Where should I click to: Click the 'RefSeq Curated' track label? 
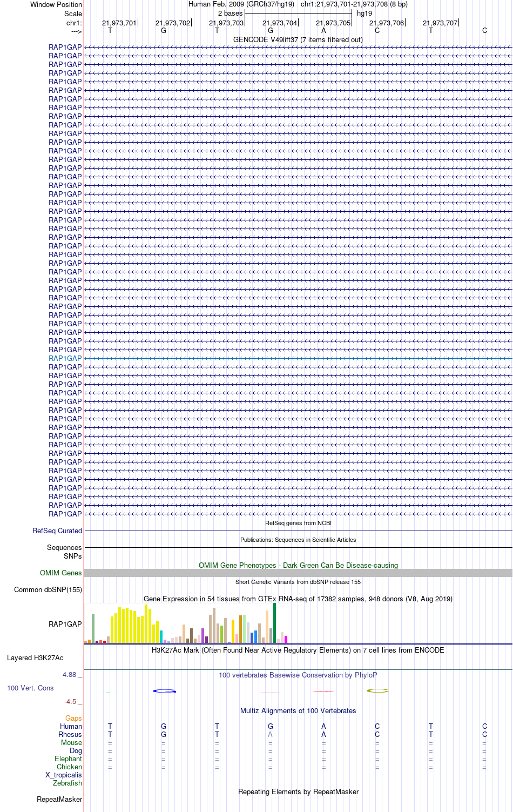pyautogui.click(x=57, y=531)
